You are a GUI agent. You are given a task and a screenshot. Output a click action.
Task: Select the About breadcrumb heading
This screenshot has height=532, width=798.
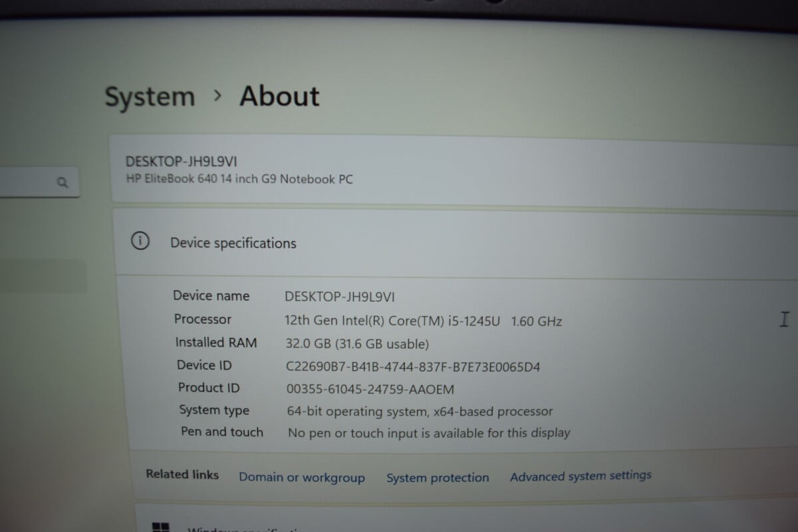coord(279,96)
